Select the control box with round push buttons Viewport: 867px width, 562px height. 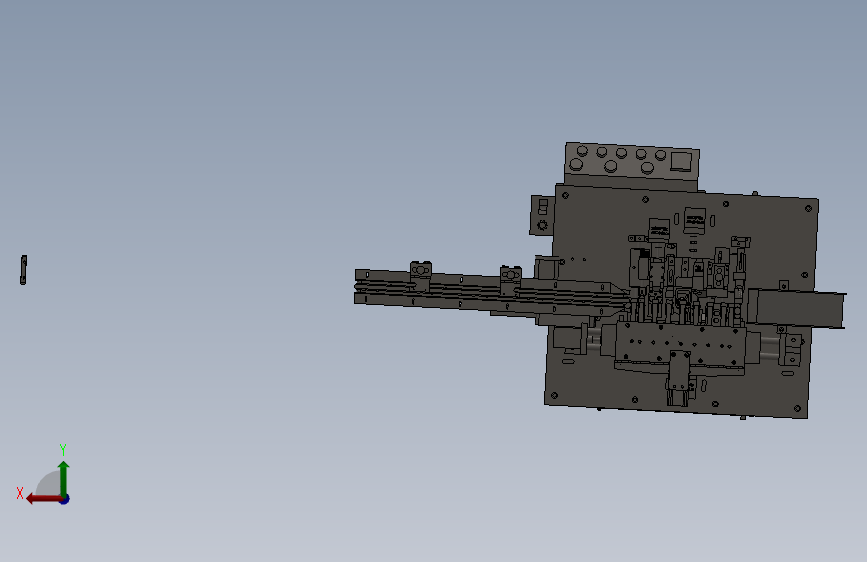click(631, 166)
